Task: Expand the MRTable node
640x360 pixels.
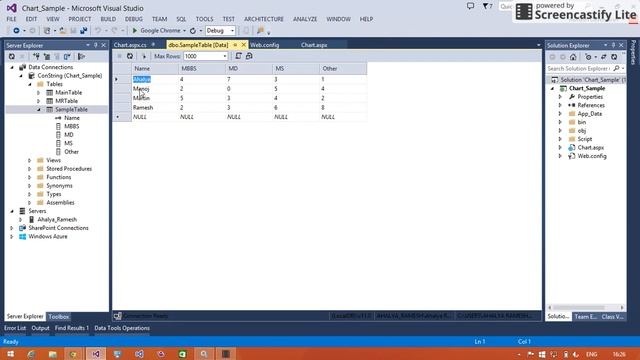Action: (39, 101)
